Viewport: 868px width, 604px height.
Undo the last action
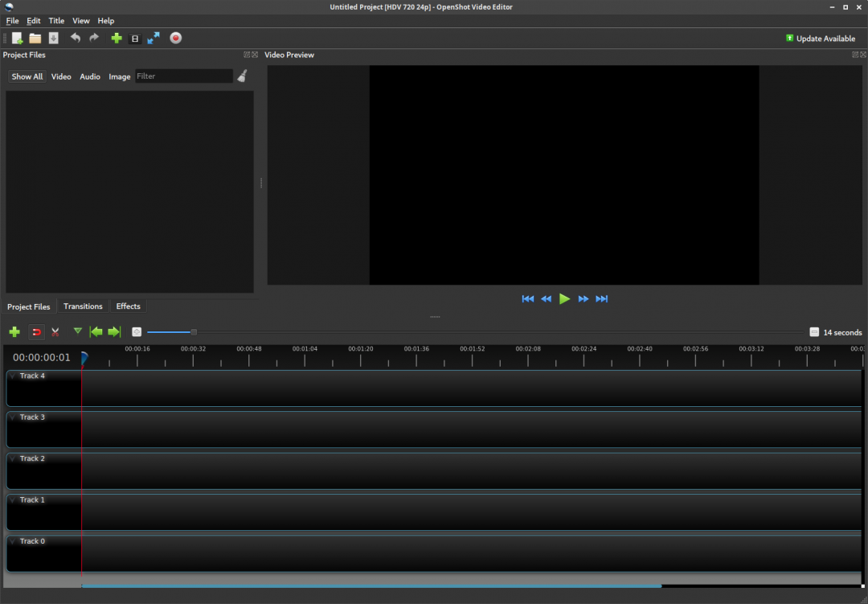[76, 38]
